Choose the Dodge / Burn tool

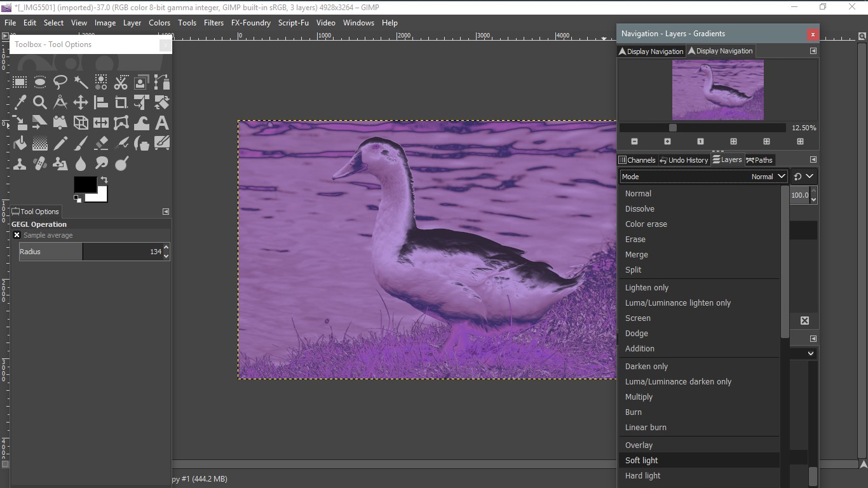[121, 163]
